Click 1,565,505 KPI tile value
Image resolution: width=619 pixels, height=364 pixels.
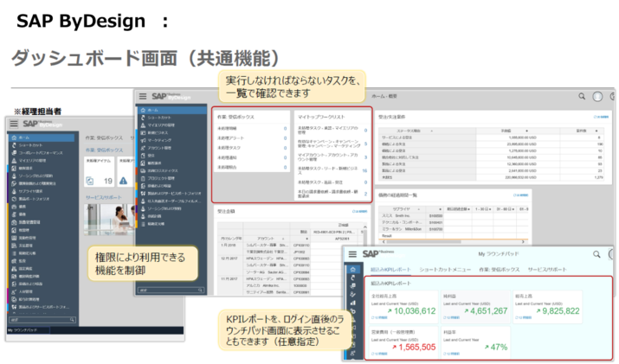coord(417,347)
